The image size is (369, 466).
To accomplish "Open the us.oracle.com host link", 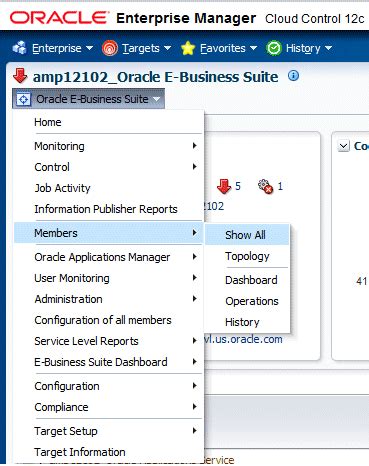I will [243, 339].
